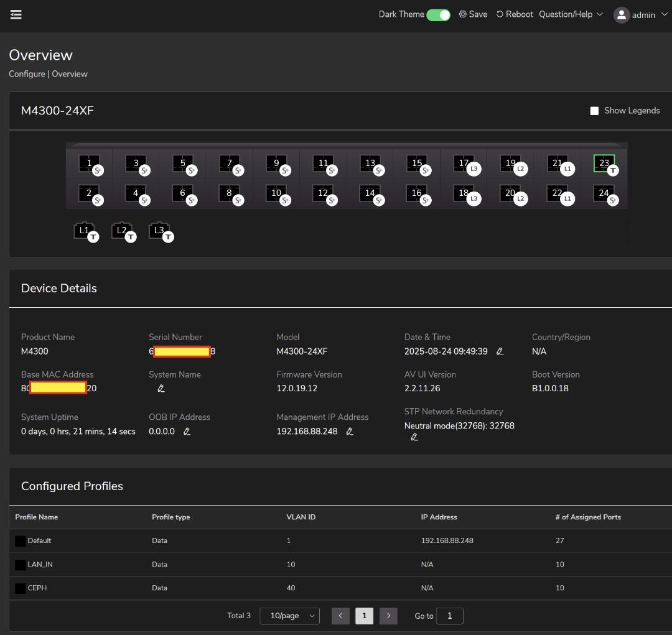
Task: Edit the Management IP Address
Action: 350,431
